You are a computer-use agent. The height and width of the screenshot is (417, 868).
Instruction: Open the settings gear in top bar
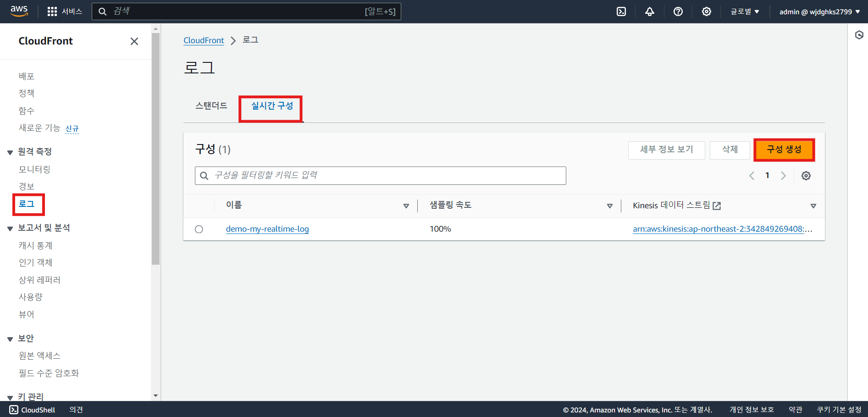point(707,11)
